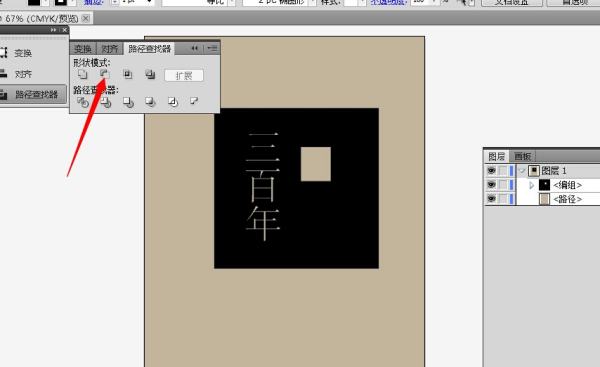The width and height of the screenshot is (600, 367).
Task: Apply the Minus Back pathfinder operation
Action: 195,101
